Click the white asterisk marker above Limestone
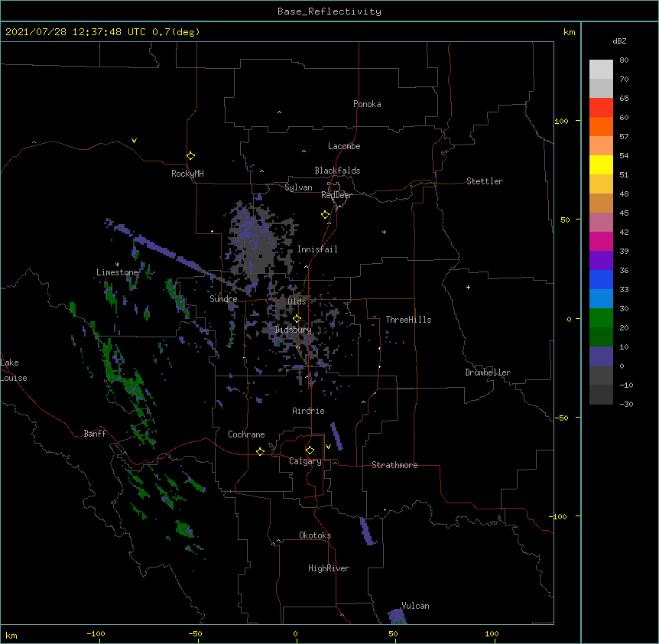The width and height of the screenshot is (659, 644). coord(117,265)
